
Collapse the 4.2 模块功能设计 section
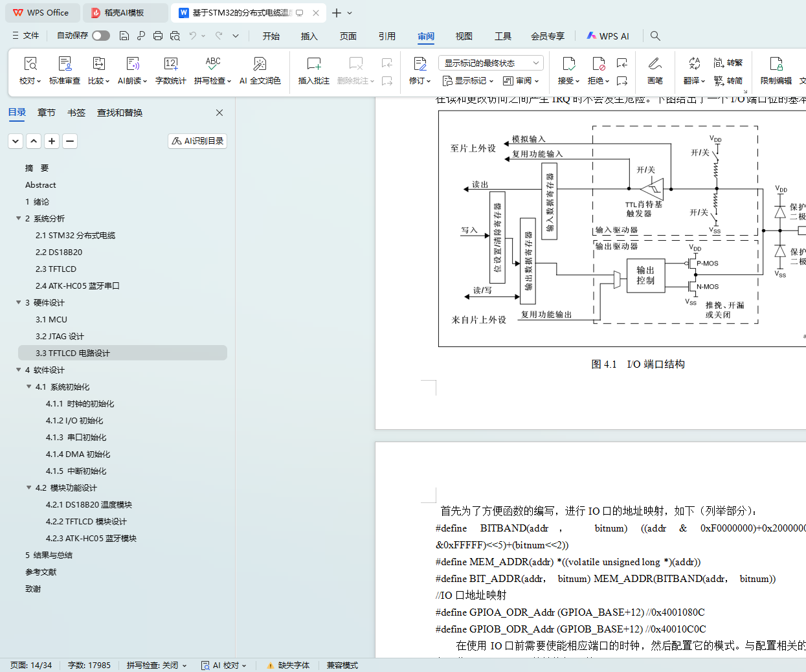[x=29, y=487]
